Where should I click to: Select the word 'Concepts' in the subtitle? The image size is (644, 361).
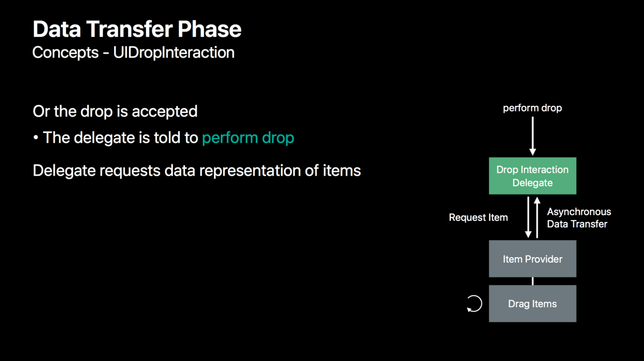65,52
